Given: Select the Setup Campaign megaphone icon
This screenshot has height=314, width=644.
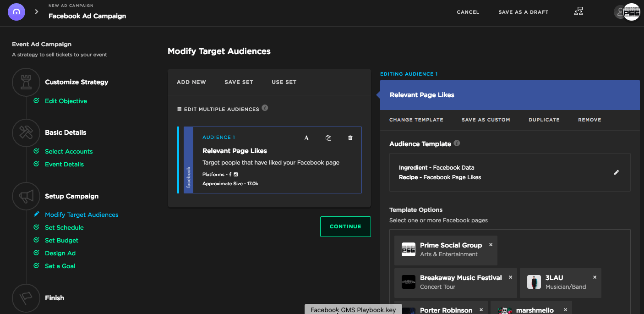Looking at the screenshot, I should point(26,196).
